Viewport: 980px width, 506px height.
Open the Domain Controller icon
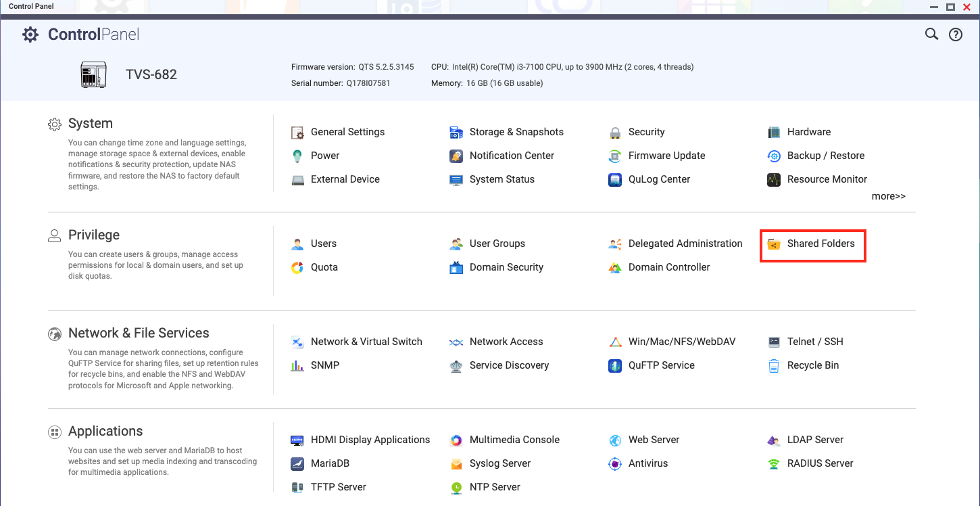pyautogui.click(x=615, y=267)
